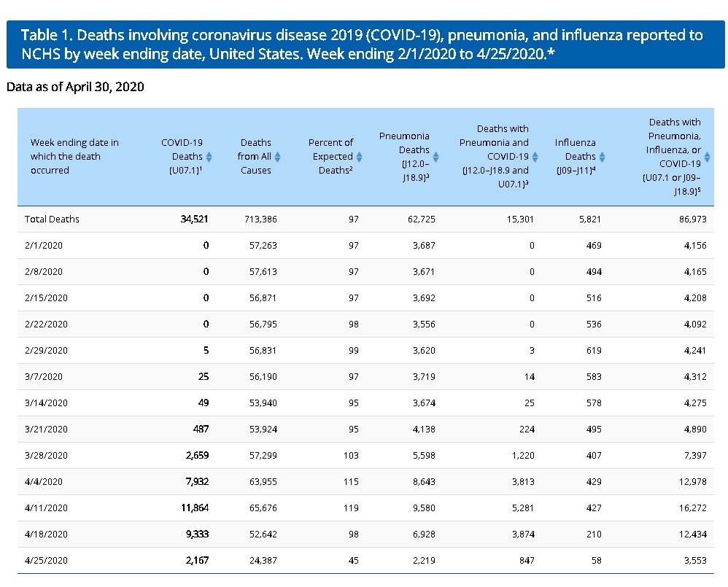Viewport: 728px width, 587px height.
Task: Click combined deaths 4,275 in 3/14/2020 row
Action: tap(695, 403)
